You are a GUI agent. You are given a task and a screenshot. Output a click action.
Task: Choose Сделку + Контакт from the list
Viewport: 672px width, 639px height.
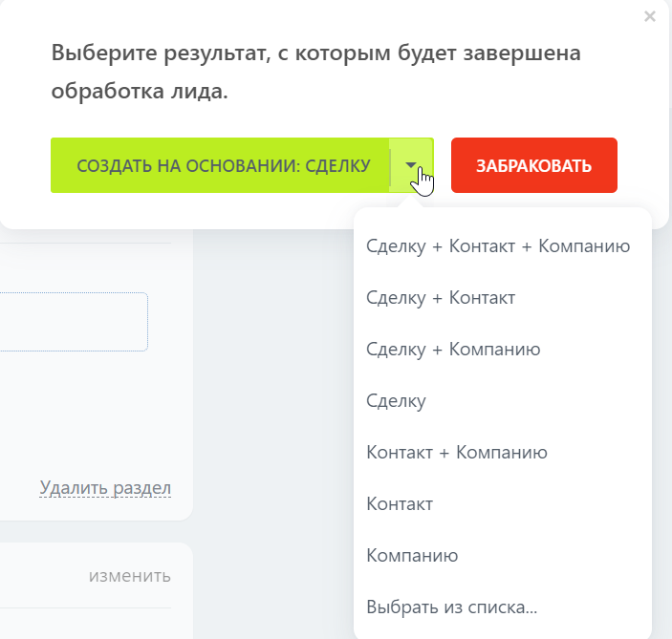click(x=441, y=298)
